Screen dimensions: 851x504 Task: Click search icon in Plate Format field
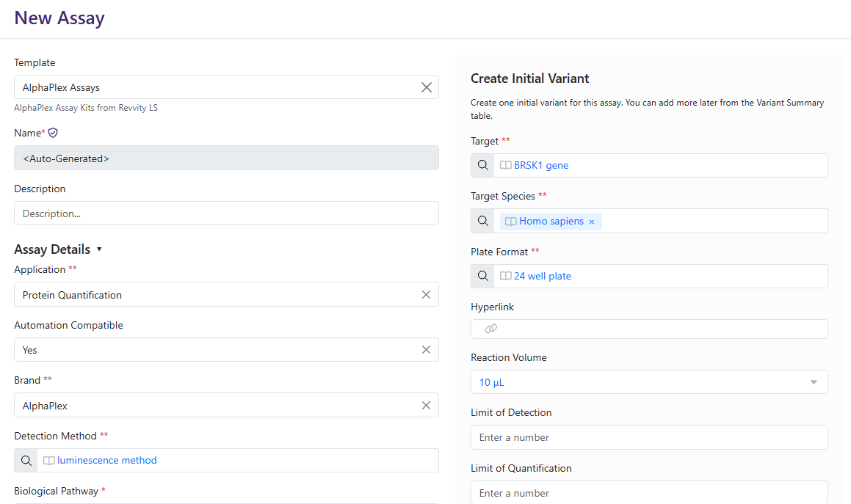pos(482,276)
